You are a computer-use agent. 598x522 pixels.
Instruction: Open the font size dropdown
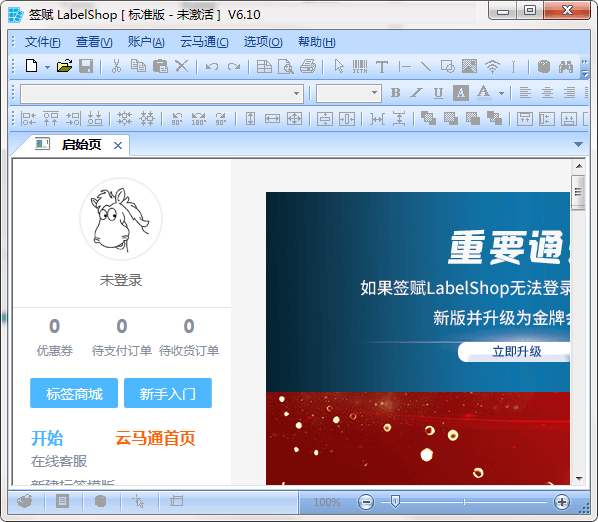(x=375, y=93)
